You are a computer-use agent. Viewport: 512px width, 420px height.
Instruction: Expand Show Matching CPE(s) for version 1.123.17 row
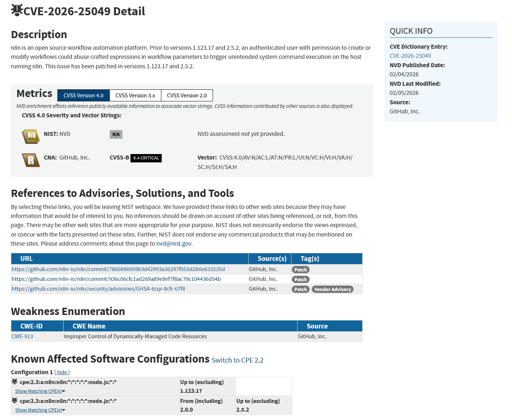[x=40, y=391]
